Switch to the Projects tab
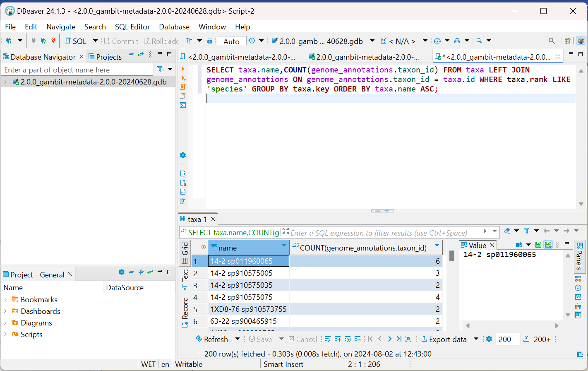Viewport: 588px width, 371px height. pos(105,57)
